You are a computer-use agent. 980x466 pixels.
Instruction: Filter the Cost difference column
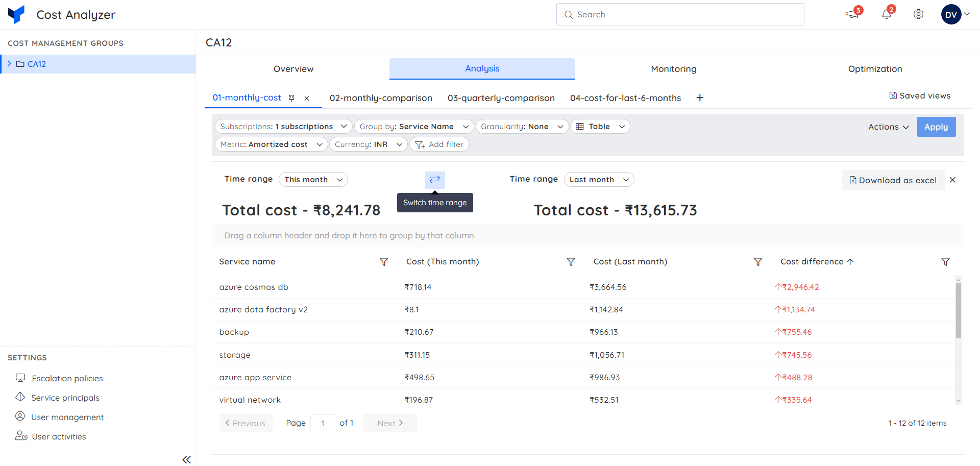tap(945, 262)
